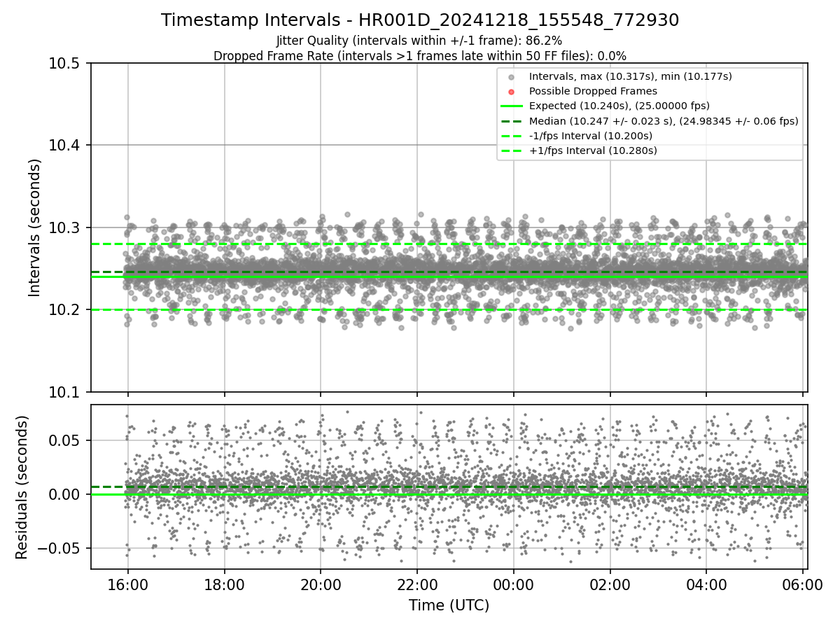Click the 16:00 x-axis tick label
The width and height of the screenshot is (840, 630).
tap(127, 584)
